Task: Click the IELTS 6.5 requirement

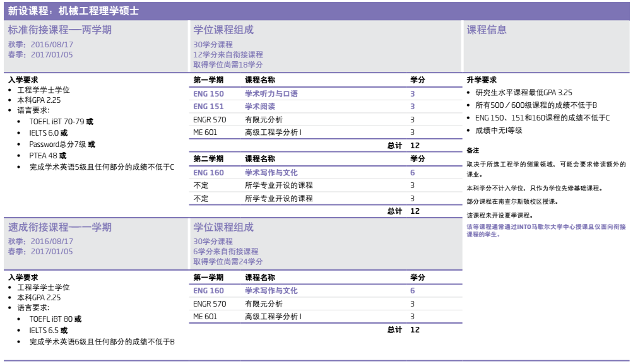Action: point(48,330)
